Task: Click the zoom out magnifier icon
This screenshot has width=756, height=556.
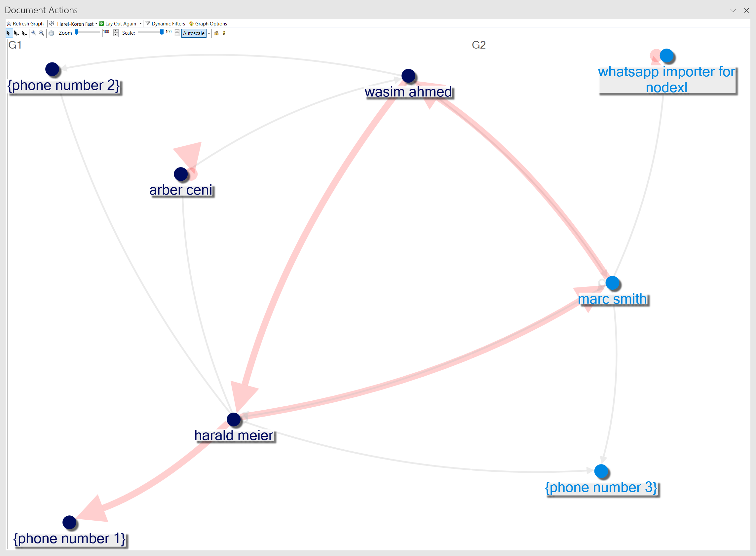Action: coord(41,33)
